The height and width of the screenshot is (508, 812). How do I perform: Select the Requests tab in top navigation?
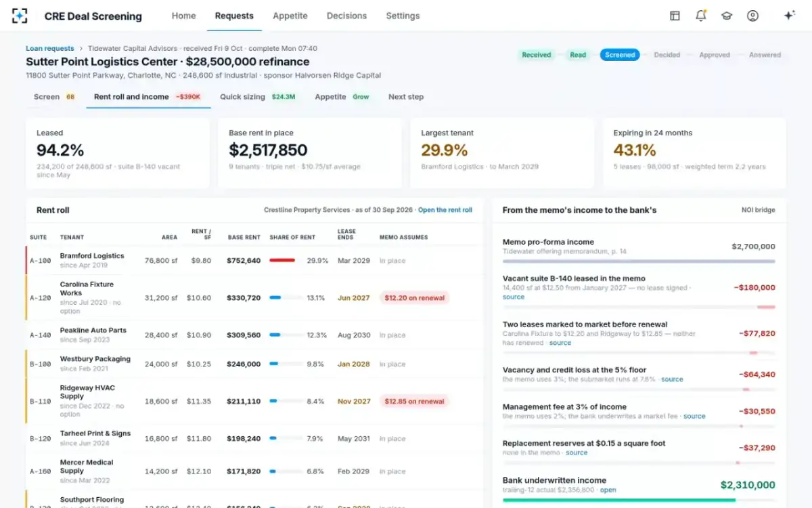234,16
